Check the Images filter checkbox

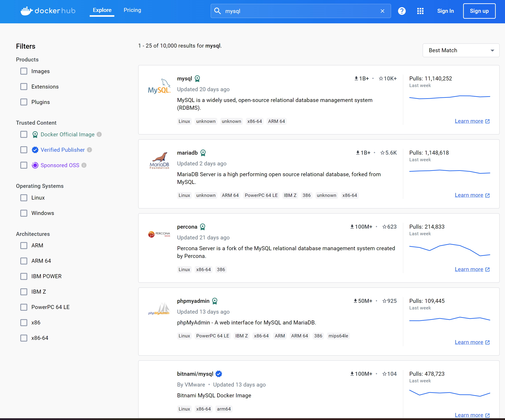pos(24,71)
